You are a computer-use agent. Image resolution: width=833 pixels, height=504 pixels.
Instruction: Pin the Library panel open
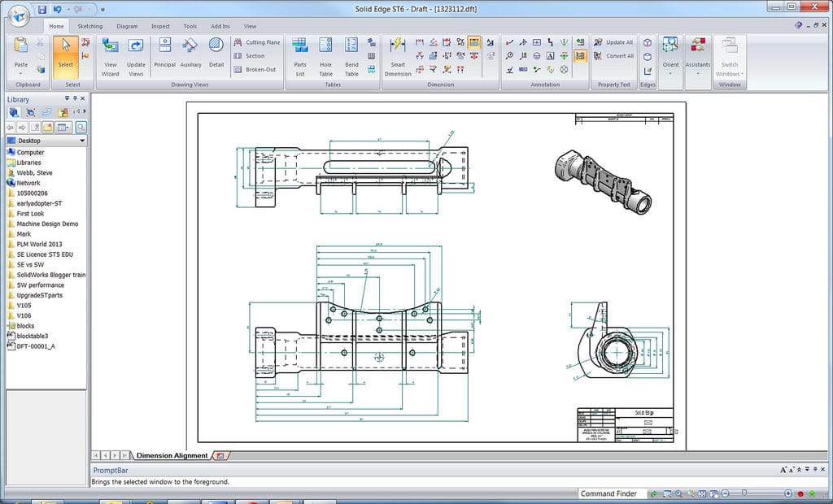coord(75,98)
